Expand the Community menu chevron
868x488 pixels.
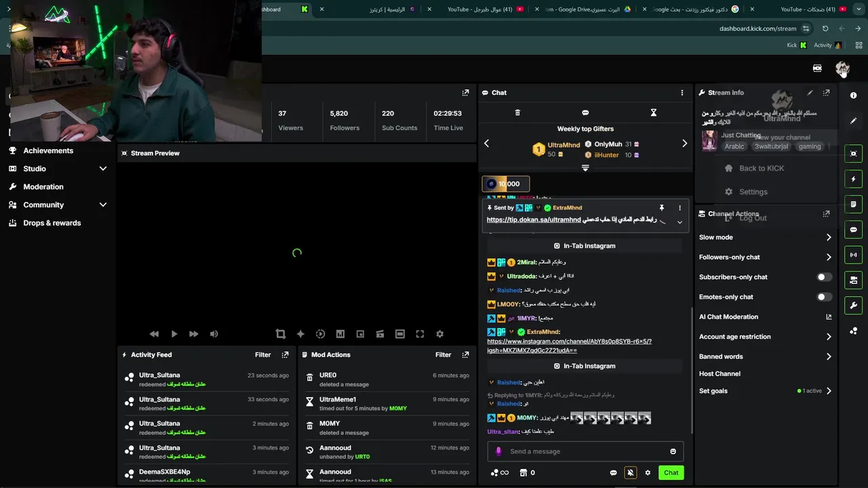(x=103, y=205)
